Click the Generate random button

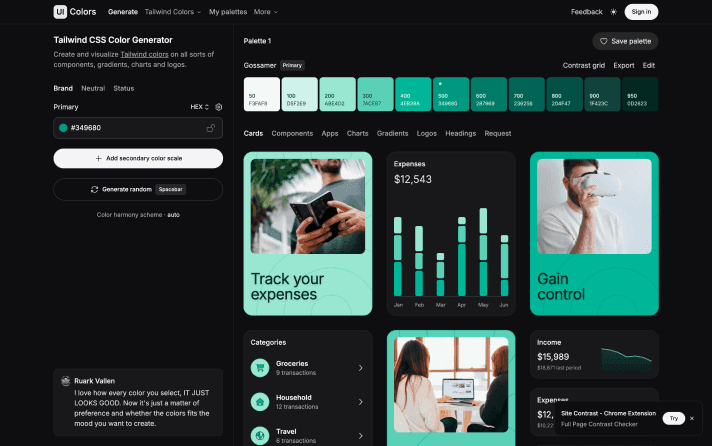point(138,189)
